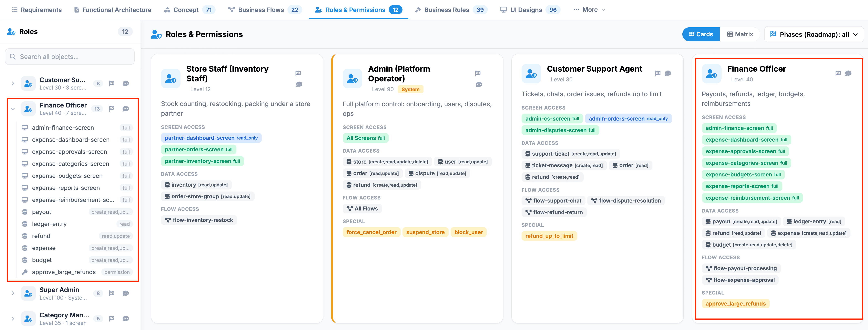Click force_cancel_order special tag
Viewport: 868px width, 330px height.
pyautogui.click(x=371, y=232)
